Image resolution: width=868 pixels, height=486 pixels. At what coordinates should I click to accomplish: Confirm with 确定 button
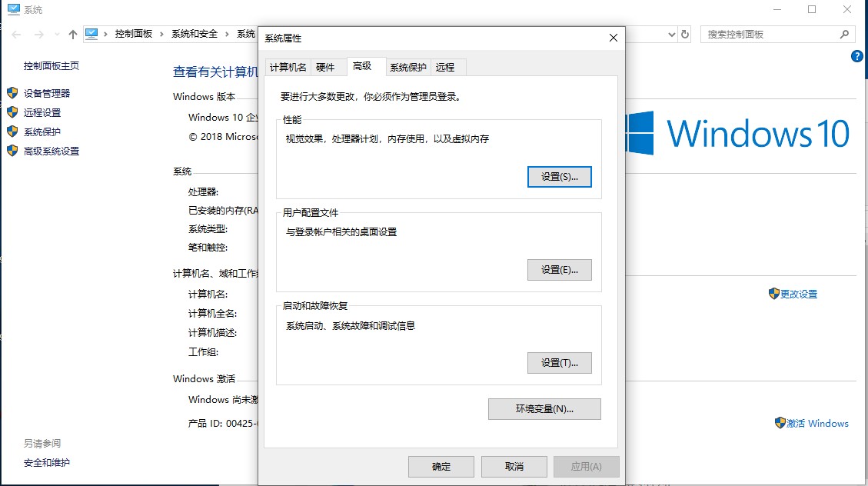441,467
